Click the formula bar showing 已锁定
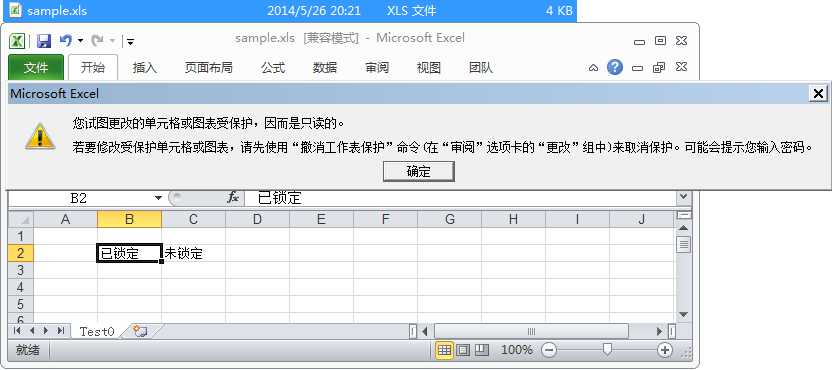The width and height of the screenshot is (832, 370). pos(461,198)
